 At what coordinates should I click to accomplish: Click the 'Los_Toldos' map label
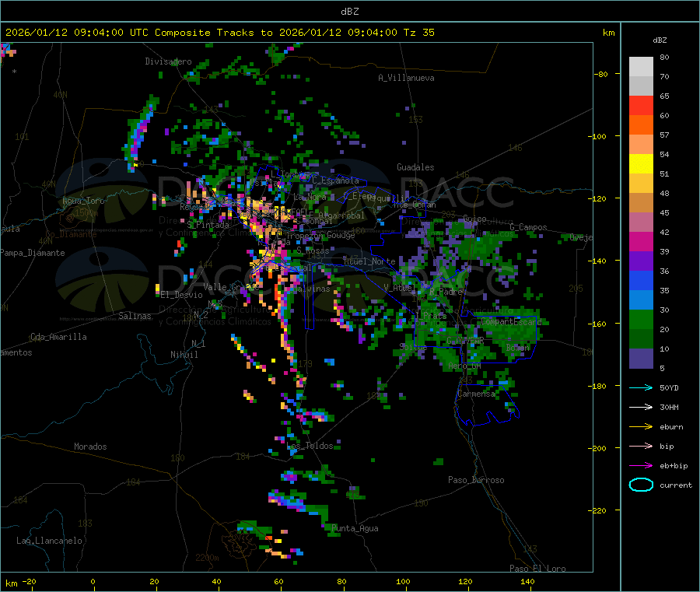310,446
